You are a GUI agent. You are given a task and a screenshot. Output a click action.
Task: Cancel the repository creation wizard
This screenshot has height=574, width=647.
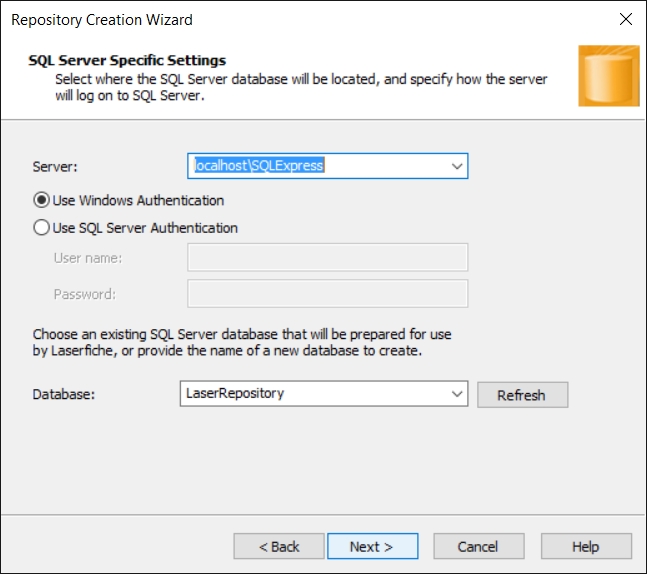[479, 546]
